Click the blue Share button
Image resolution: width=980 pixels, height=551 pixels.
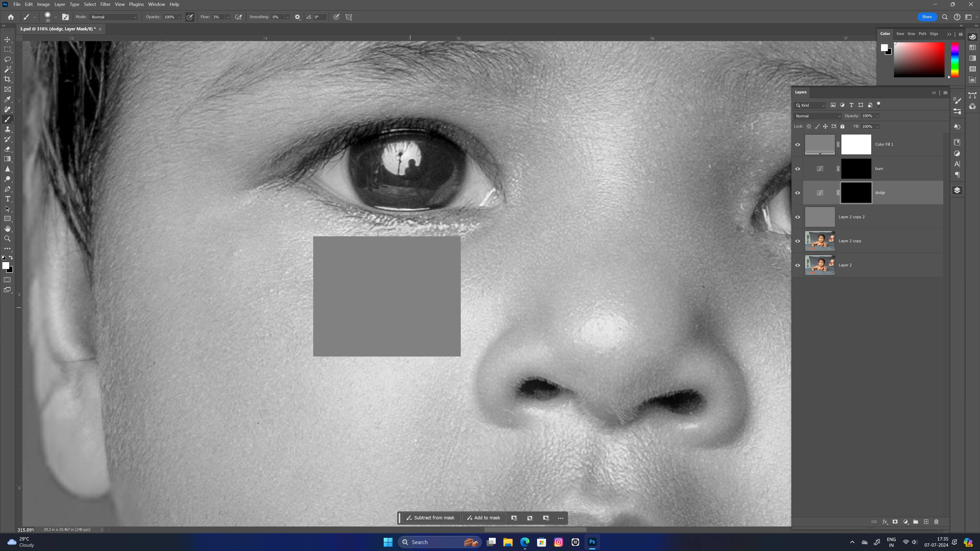tap(927, 17)
